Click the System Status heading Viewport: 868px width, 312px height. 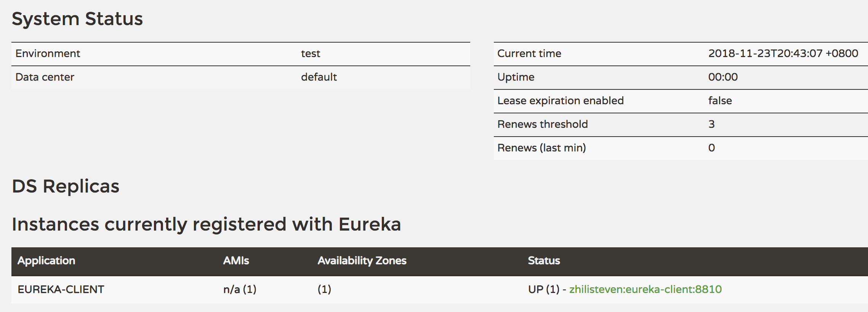[77, 19]
